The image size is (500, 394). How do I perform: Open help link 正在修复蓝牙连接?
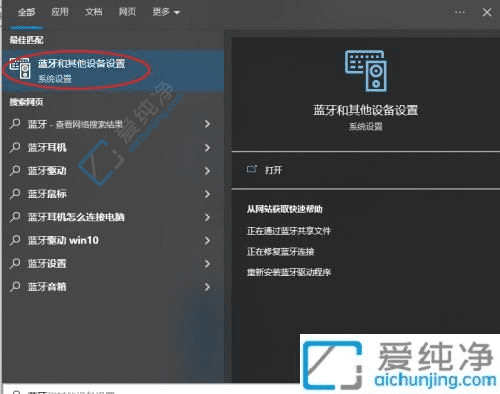280,252
